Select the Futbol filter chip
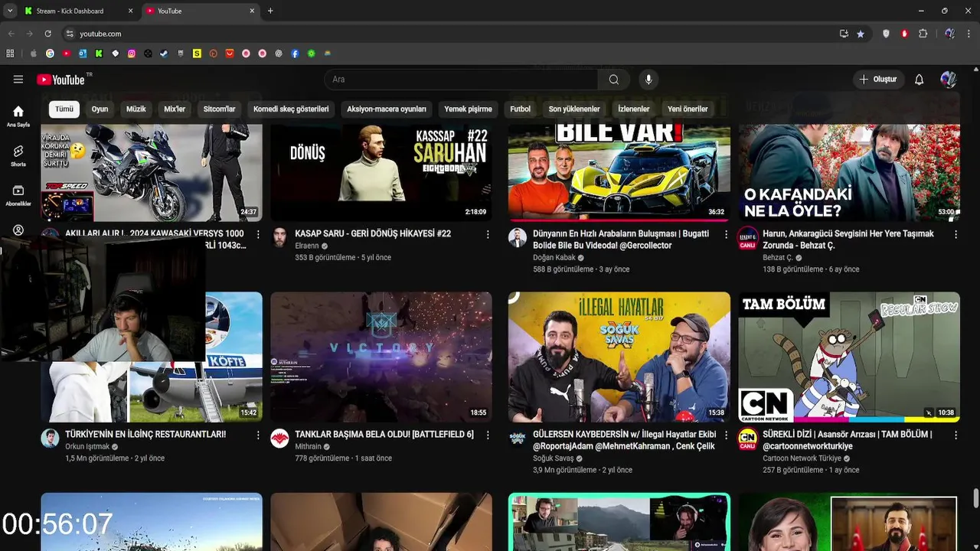Image resolution: width=980 pixels, height=551 pixels. tap(520, 109)
